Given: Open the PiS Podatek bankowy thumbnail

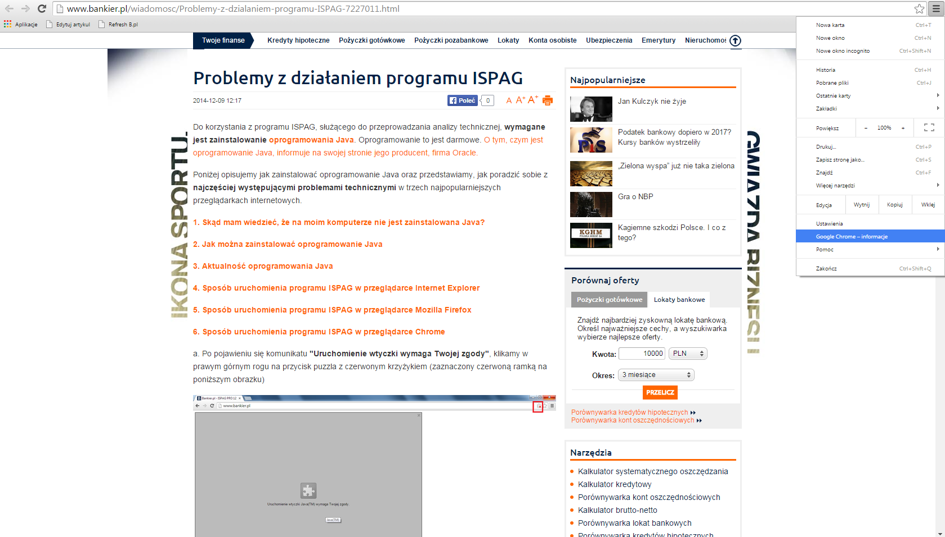Looking at the screenshot, I should click(591, 140).
